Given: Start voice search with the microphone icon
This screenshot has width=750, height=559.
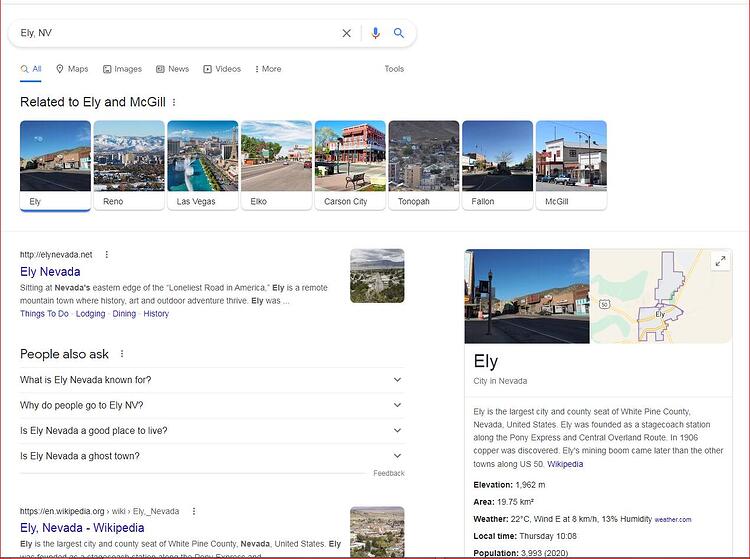Looking at the screenshot, I should coord(375,33).
